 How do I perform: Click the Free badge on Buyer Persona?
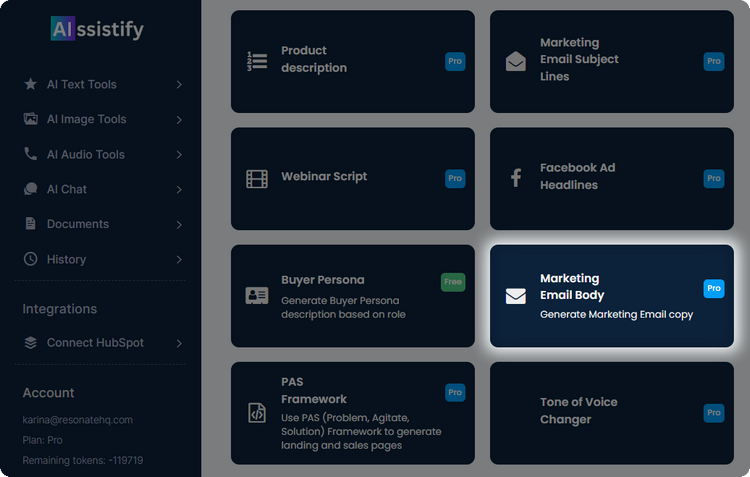pyautogui.click(x=453, y=282)
